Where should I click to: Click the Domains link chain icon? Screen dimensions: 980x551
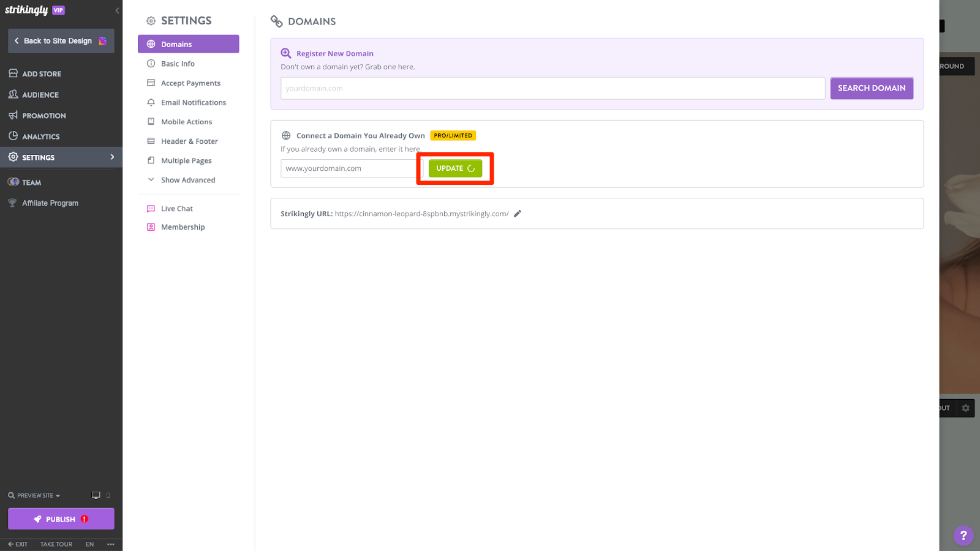click(x=277, y=21)
